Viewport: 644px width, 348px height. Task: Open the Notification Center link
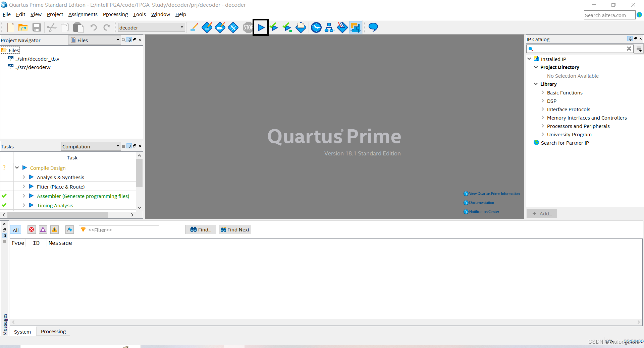[481, 212]
